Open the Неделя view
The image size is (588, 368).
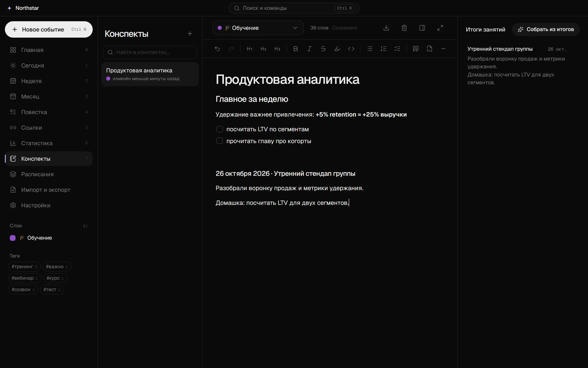click(x=49, y=81)
